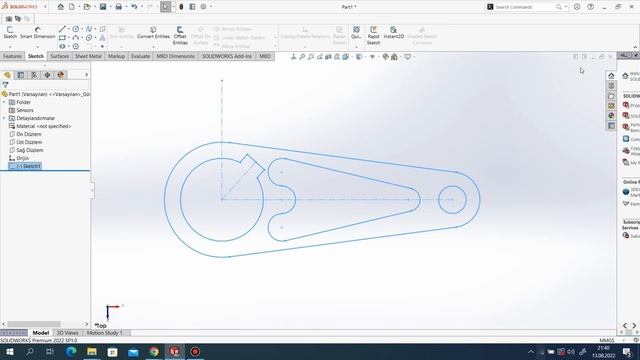This screenshot has height=360, width=640.
Task: Switch to the Surfaces tab
Action: coord(60,56)
